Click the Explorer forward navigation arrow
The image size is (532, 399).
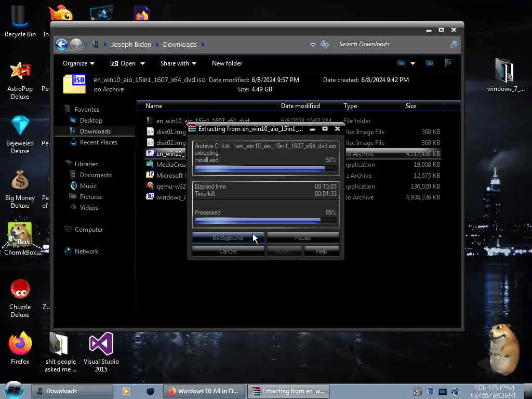76,45
